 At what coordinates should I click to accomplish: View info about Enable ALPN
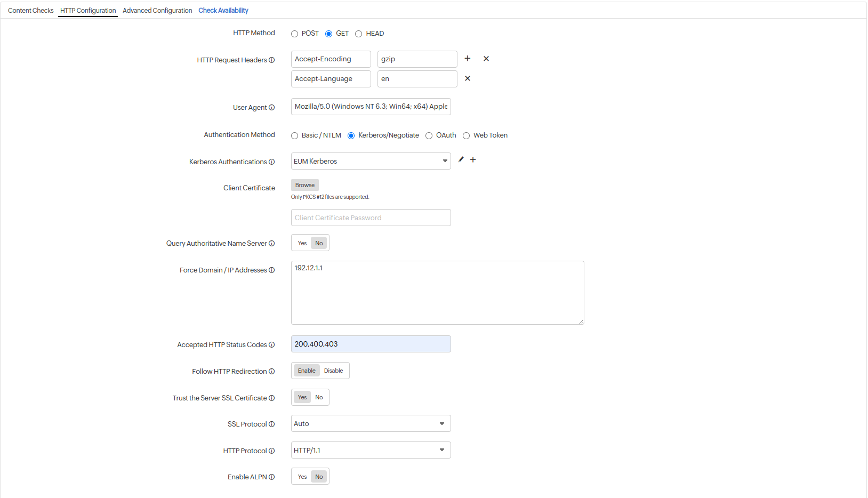(272, 477)
